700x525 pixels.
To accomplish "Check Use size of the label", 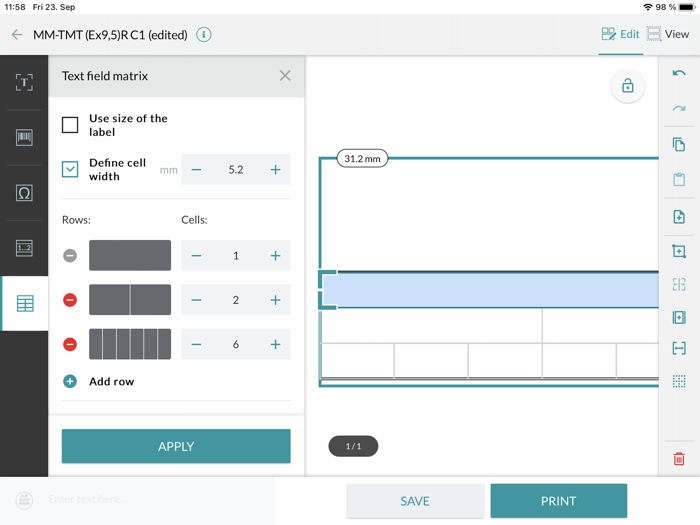I will [70, 125].
